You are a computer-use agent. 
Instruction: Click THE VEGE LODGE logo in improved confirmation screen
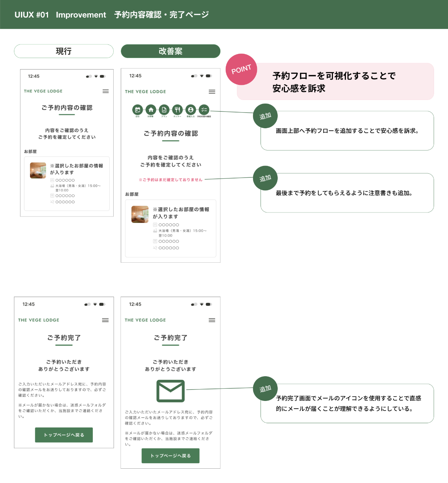[146, 92]
